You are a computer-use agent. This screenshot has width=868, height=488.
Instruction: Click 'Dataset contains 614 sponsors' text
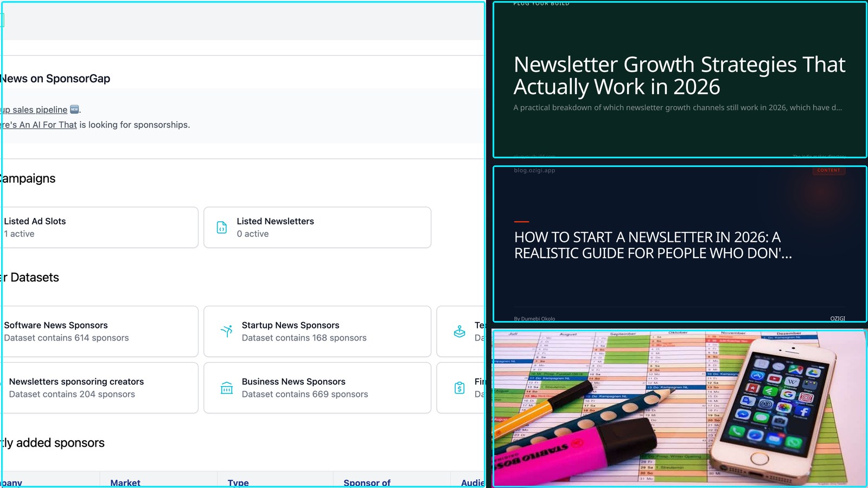[x=66, y=338]
